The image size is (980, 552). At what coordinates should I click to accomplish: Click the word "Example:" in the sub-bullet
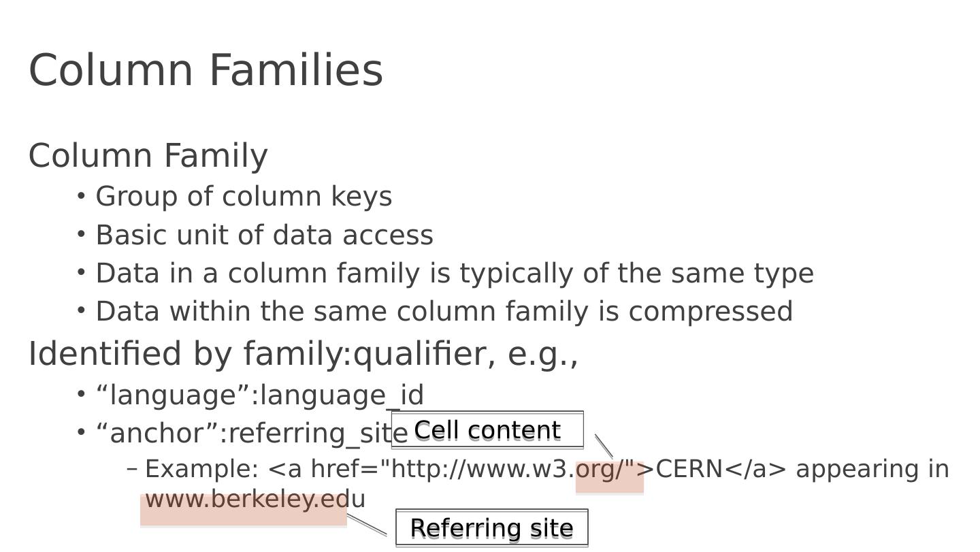tap(202, 470)
